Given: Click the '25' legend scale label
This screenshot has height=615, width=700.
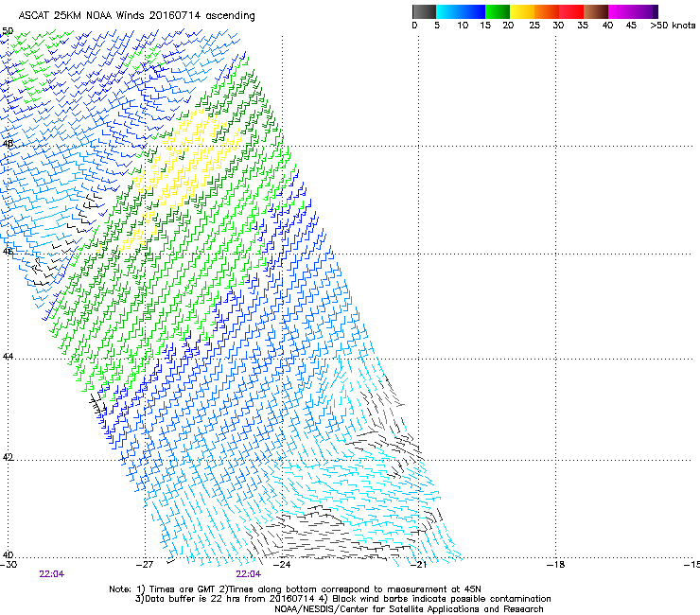Looking at the screenshot, I should tap(534, 26).
